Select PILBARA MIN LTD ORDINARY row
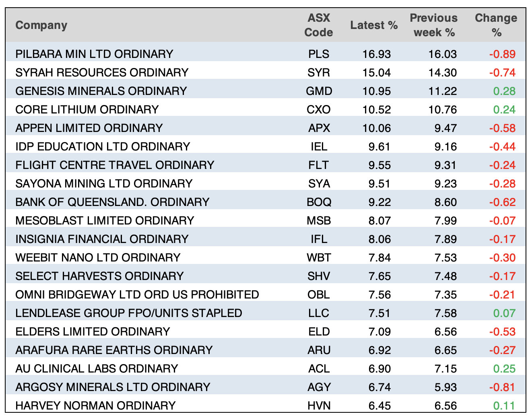 [94, 54]
